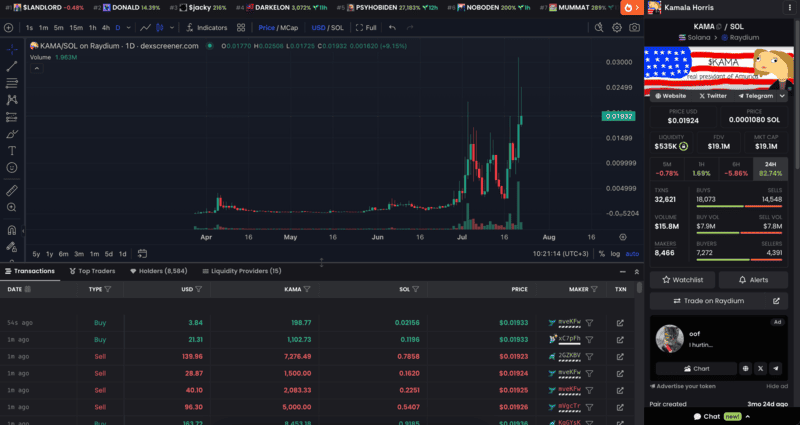Viewport: 800px width, 425px height.
Task: Select the trend line drawing tool
Action: pos(12,66)
